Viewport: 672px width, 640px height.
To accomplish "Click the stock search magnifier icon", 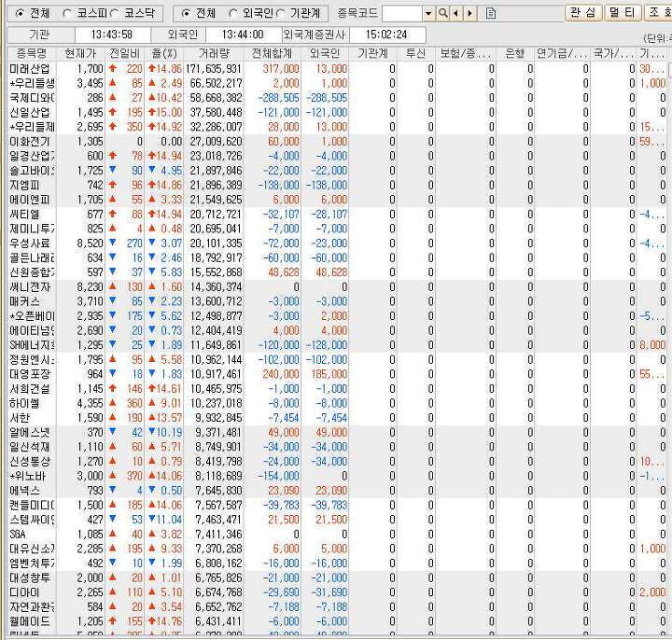I will 443,14.
